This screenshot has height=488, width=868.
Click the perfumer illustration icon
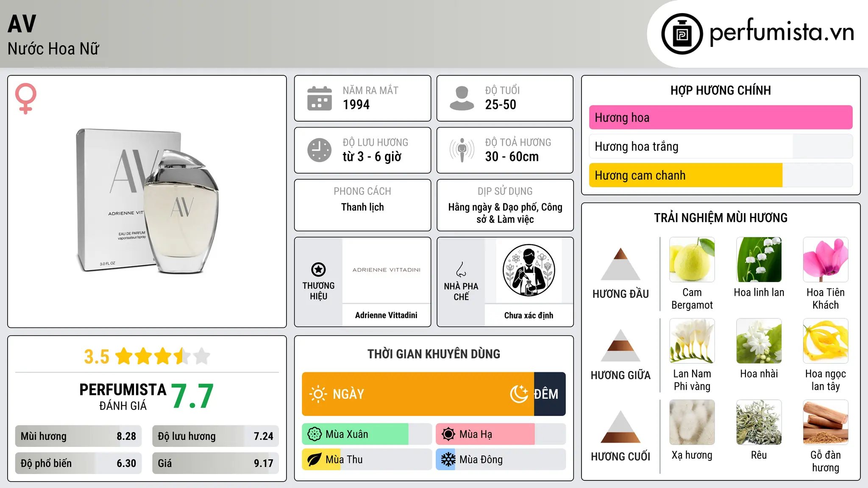(529, 270)
